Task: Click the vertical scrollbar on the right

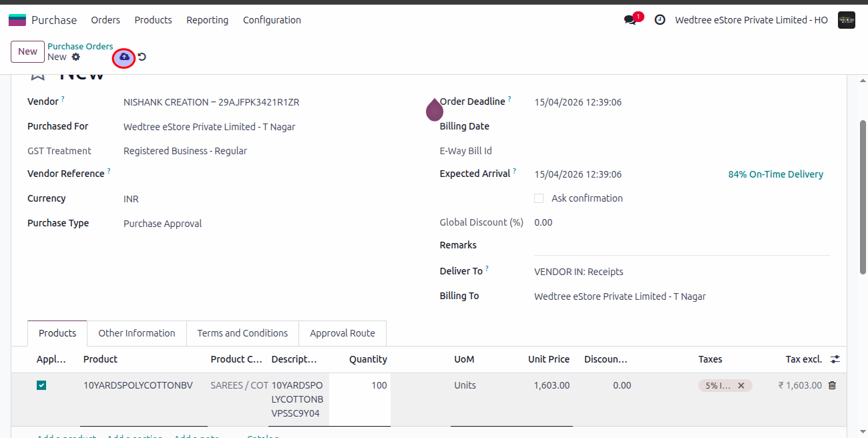Action: click(863, 197)
